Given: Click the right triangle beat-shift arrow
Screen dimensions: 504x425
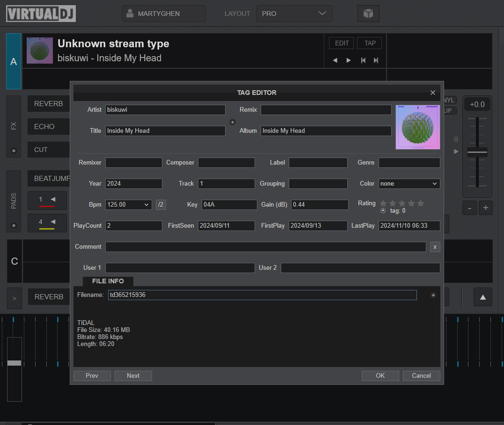Looking at the screenshot, I should tap(349, 60).
